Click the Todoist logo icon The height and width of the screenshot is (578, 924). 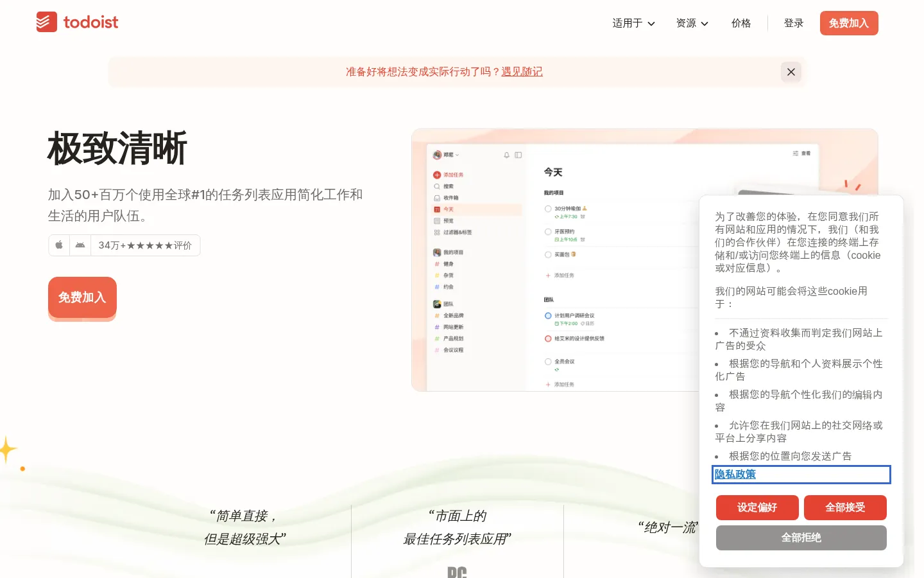click(x=47, y=22)
